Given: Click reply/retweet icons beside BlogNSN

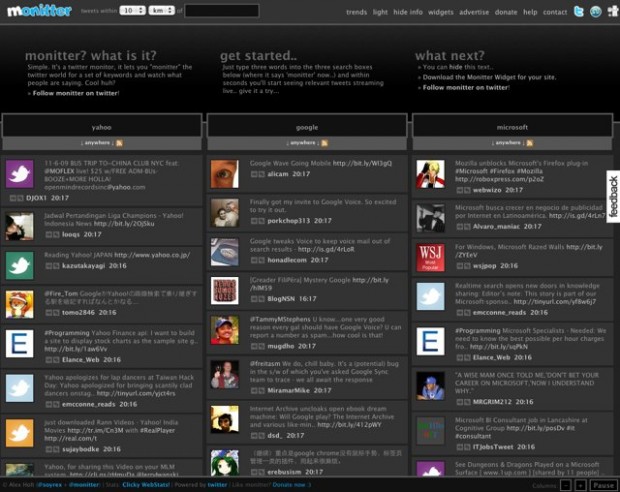Looking at the screenshot, I should (x=257, y=299).
